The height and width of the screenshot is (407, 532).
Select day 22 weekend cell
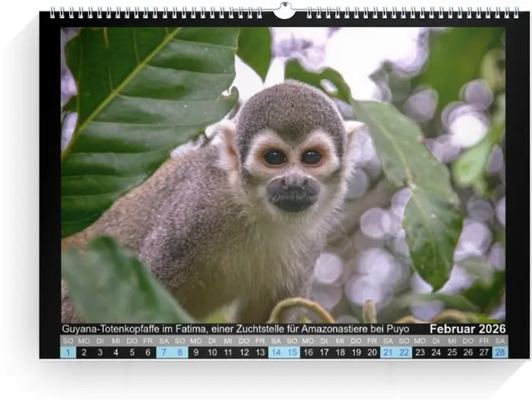[404, 352]
